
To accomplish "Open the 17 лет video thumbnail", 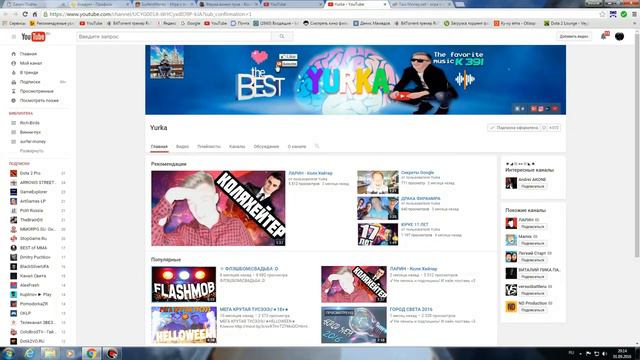I will (378, 234).
